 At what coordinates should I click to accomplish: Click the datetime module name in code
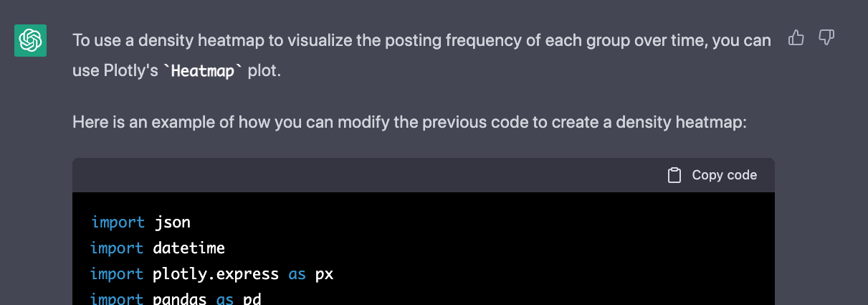pos(189,248)
